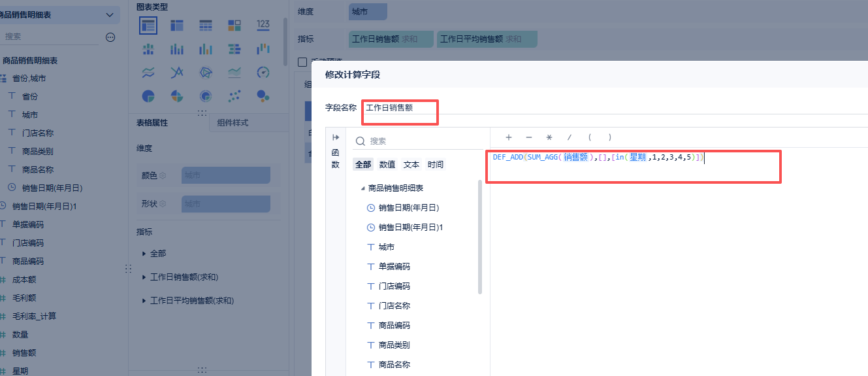Screen dimensions: 868x376
Task: Insert the plus operator into the formula
Action: [509, 137]
